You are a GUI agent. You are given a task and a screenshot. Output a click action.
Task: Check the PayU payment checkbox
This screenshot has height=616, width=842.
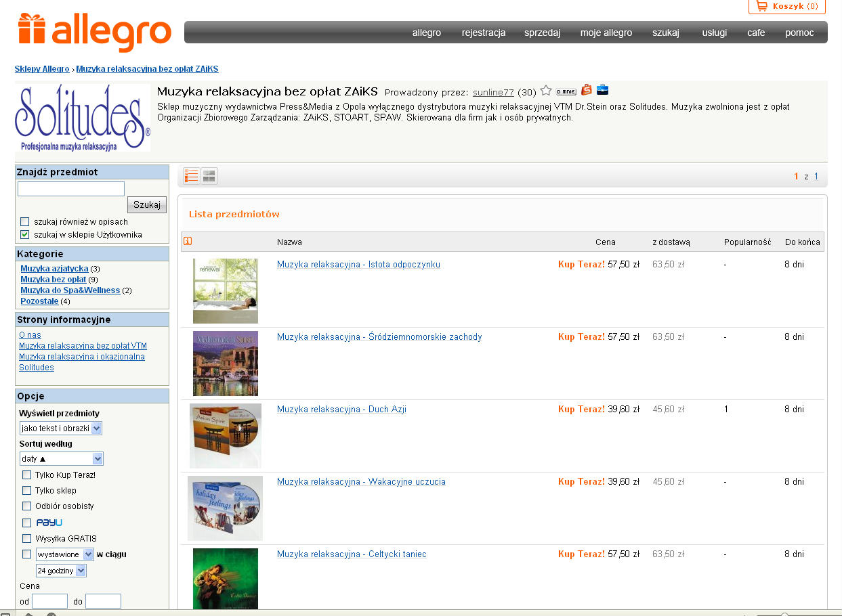[27, 523]
